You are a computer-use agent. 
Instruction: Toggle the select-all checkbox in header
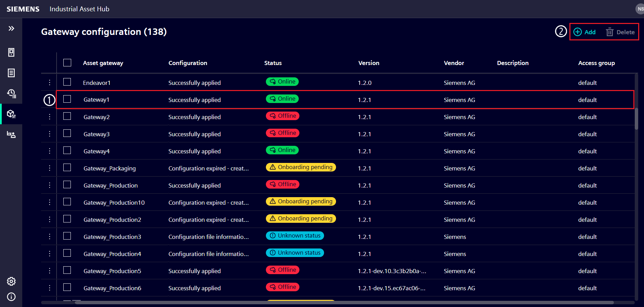[x=67, y=63]
